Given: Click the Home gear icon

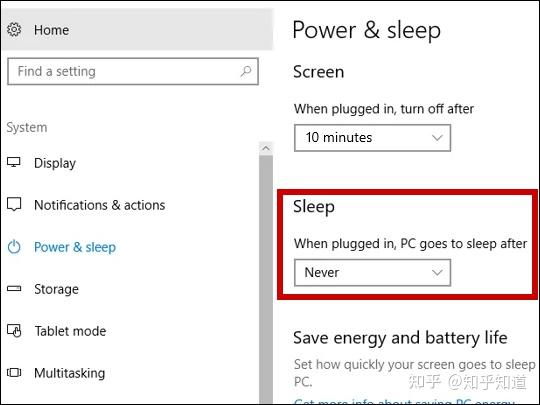Looking at the screenshot, I should click(x=14, y=30).
